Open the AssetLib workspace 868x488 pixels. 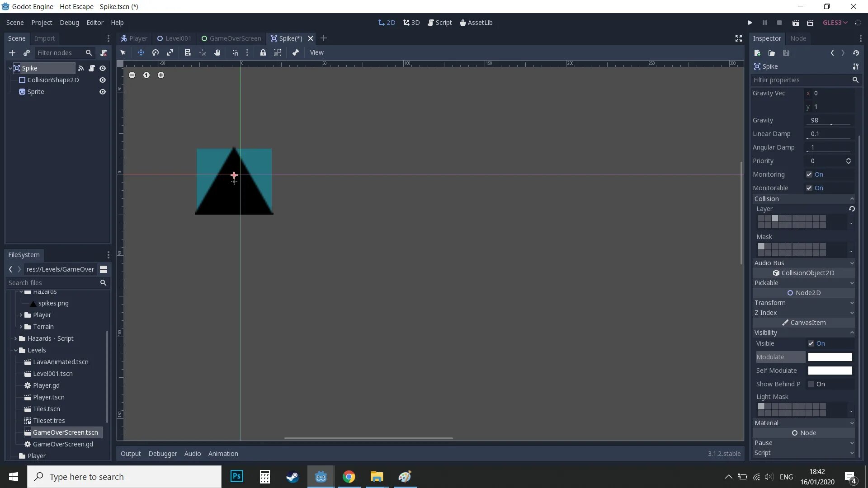tap(476, 23)
